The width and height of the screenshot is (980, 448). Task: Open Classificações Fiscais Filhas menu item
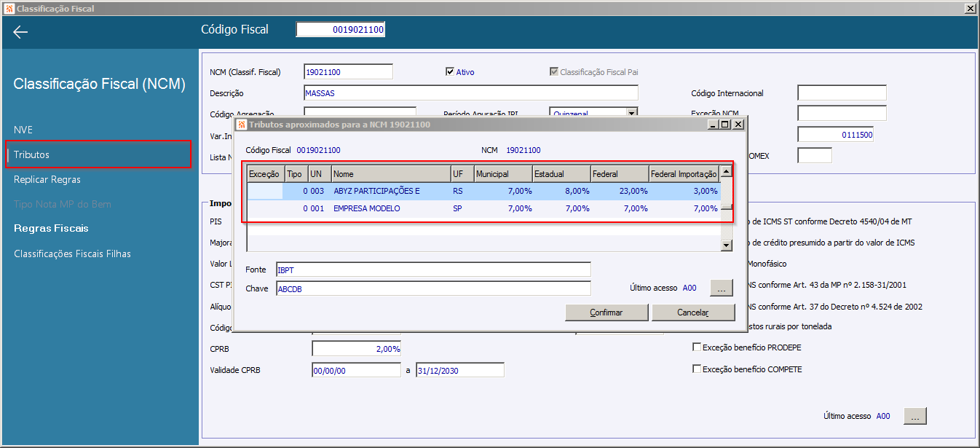pos(72,254)
